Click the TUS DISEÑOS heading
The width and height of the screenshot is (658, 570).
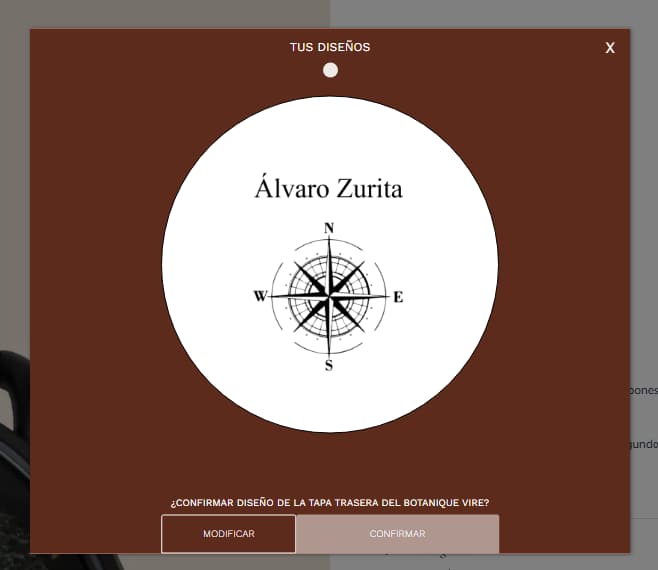[x=330, y=47]
